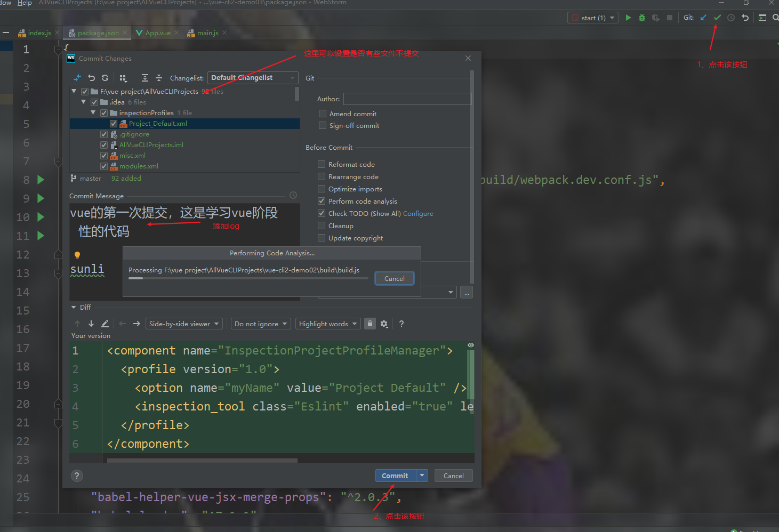Click the run gutter arrow on line 8
Image resolution: width=779 pixels, height=532 pixels.
pyautogui.click(x=41, y=180)
